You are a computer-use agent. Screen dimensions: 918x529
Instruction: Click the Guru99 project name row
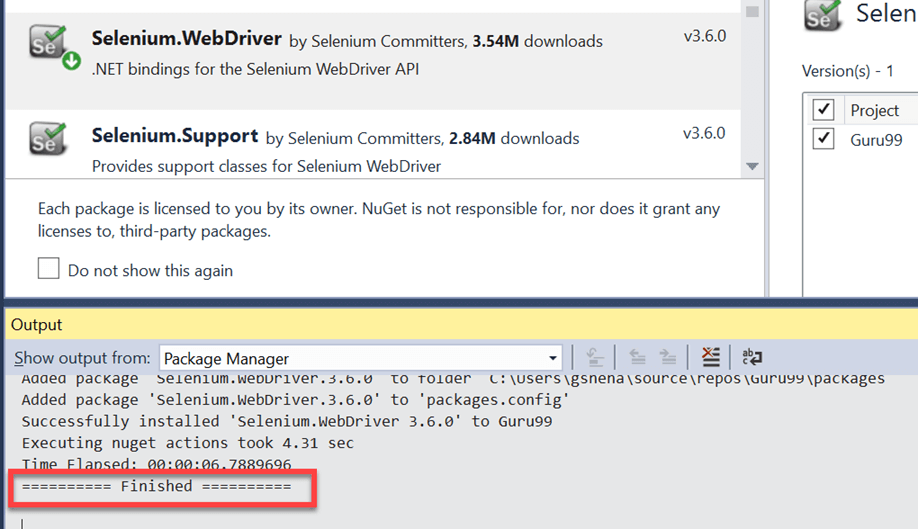click(876, 140)
